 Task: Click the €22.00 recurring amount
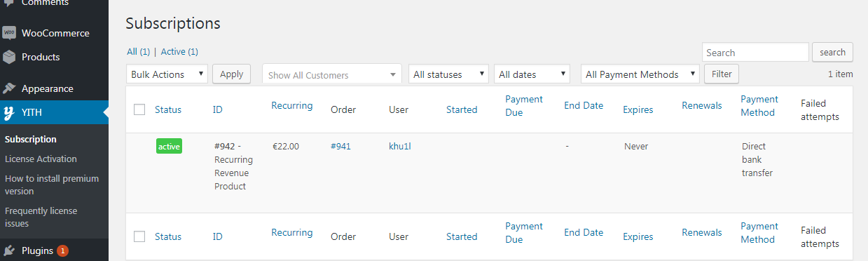click(286, 146)
